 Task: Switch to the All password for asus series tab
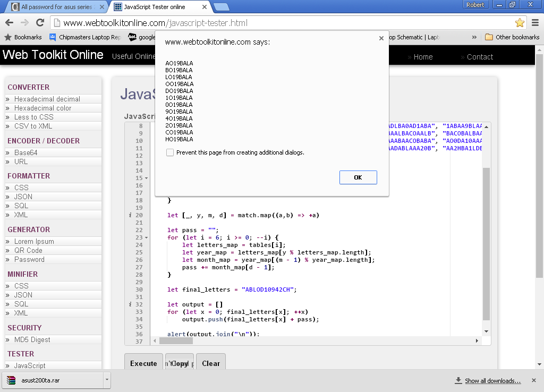56,7
